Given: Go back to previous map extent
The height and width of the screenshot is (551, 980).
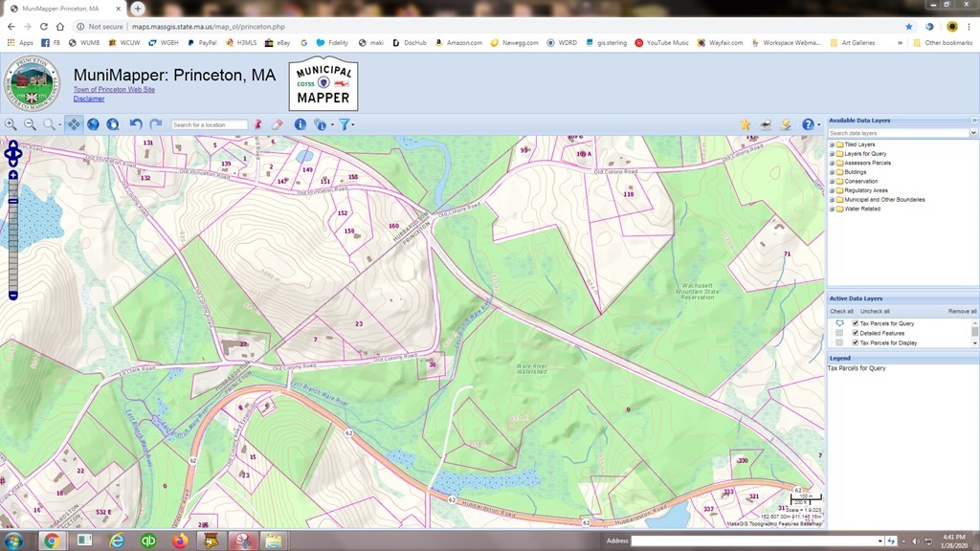Looking at the screenshot, I should (x=136, y=124).
